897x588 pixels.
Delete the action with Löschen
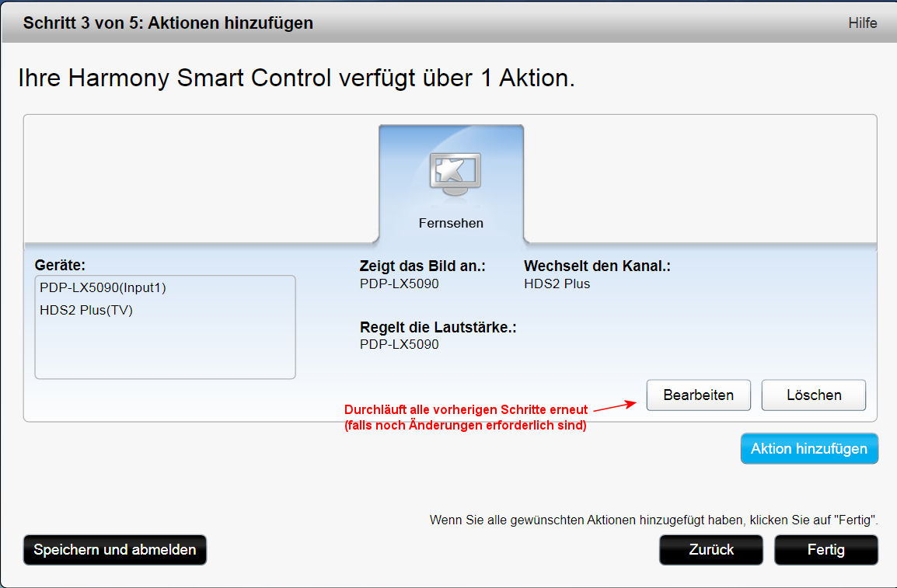[813, 395]
